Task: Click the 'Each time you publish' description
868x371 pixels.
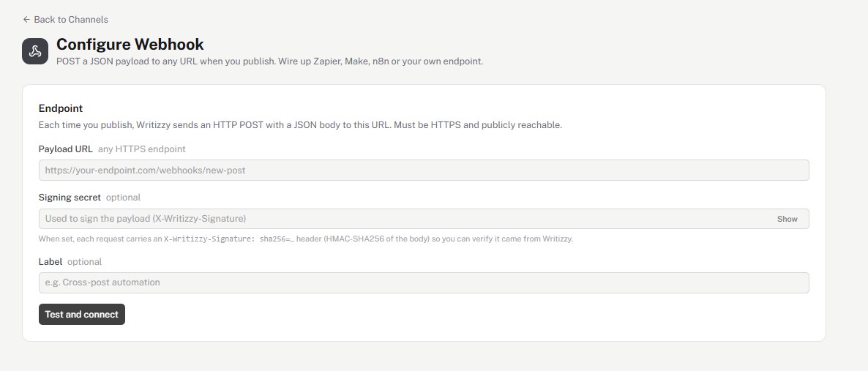Action: [x=300, y=125]
